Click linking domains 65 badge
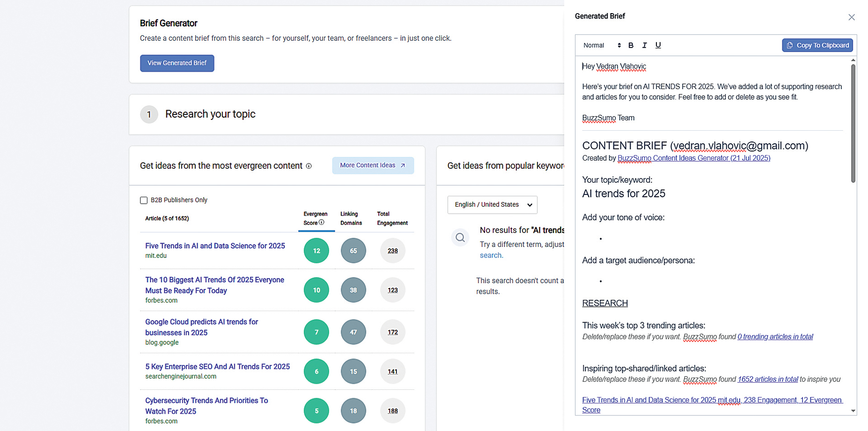Viewport: 868px width, 431px height. point(353,251)
